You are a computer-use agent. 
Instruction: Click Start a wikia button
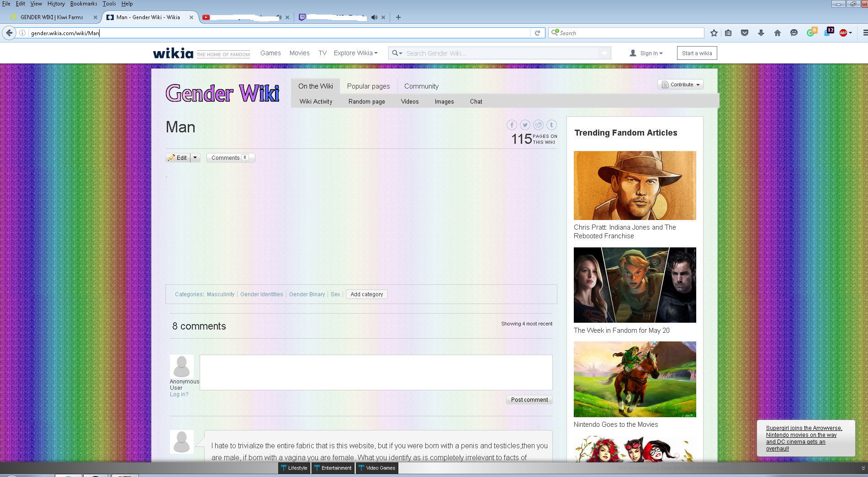coord(697,53)
